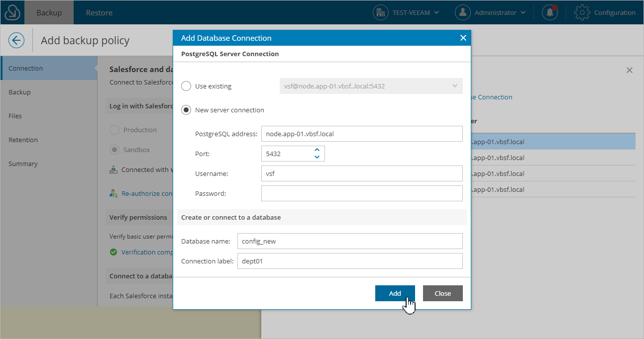Go to the Connection wizard step
644x339 pixels.
(x=49, y=68)
